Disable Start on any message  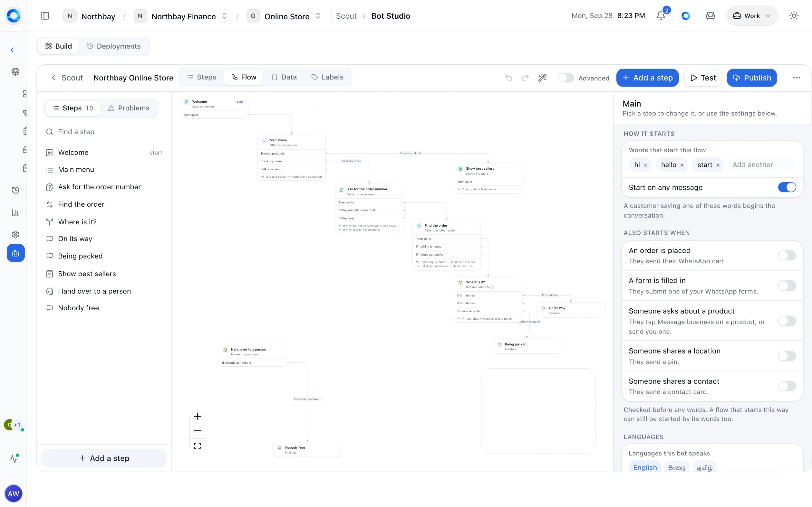[x=787, y=187]
